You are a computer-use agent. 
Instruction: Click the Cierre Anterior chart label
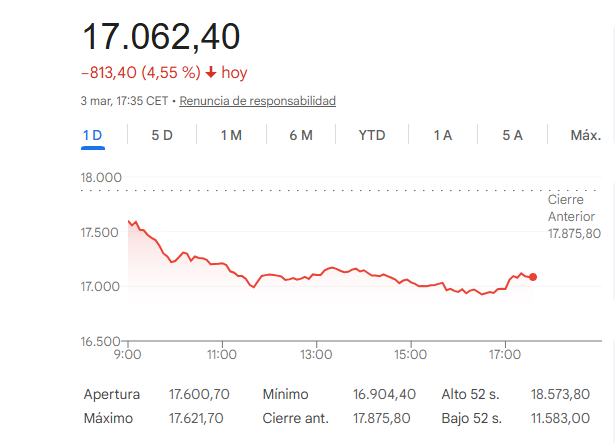(x=571, y=216)
